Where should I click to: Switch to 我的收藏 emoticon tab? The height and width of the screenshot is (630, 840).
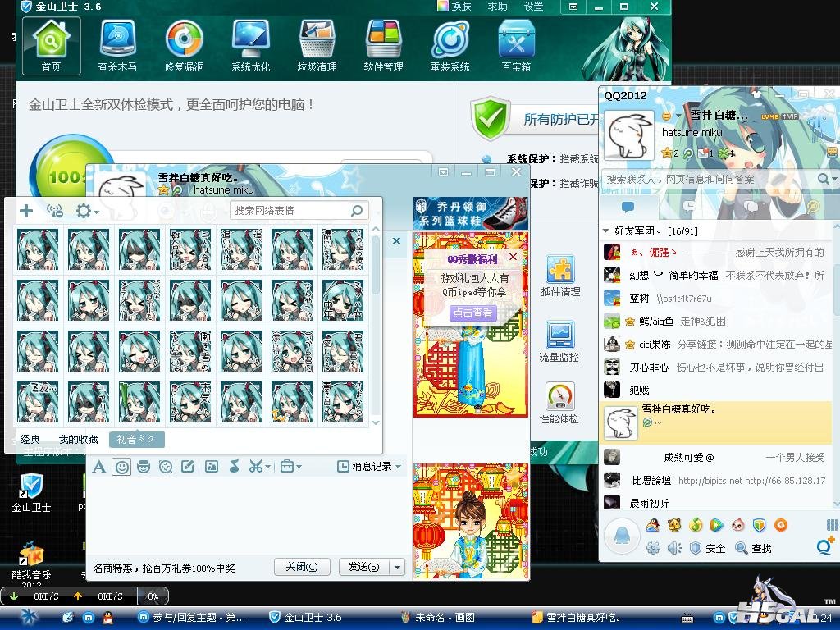pos(78,440)
